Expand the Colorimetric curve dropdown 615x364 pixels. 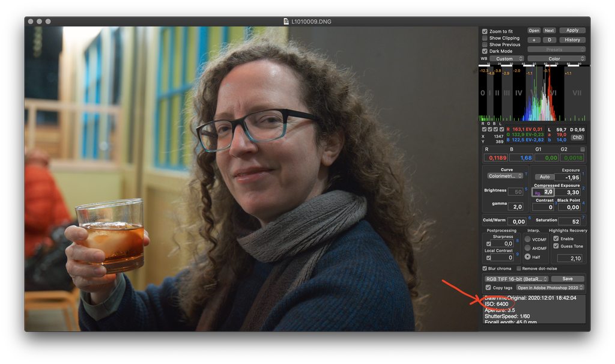505,176
